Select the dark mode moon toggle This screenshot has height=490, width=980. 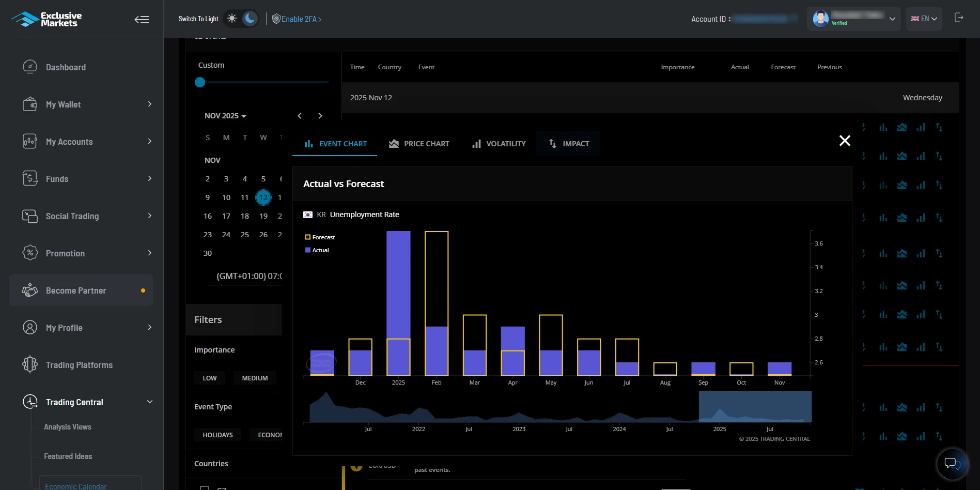[x=250, y=19]
